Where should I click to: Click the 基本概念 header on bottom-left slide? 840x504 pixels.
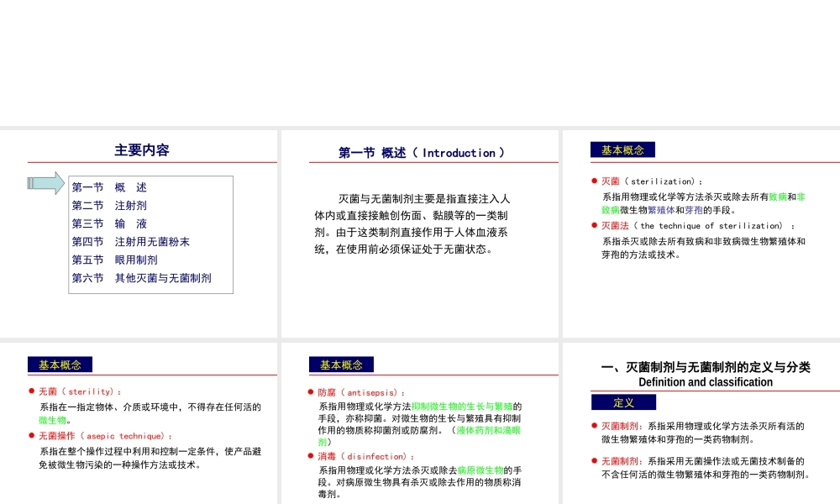(60, 364)
